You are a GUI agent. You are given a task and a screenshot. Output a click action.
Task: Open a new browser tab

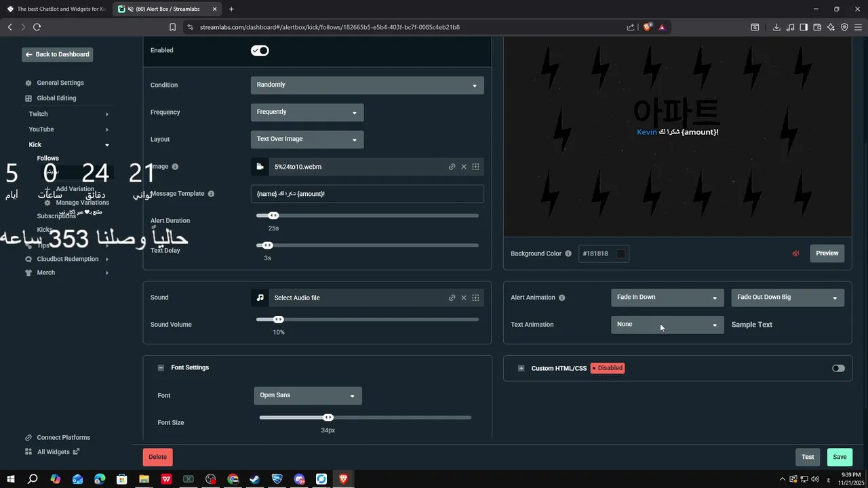click(231, 9)
